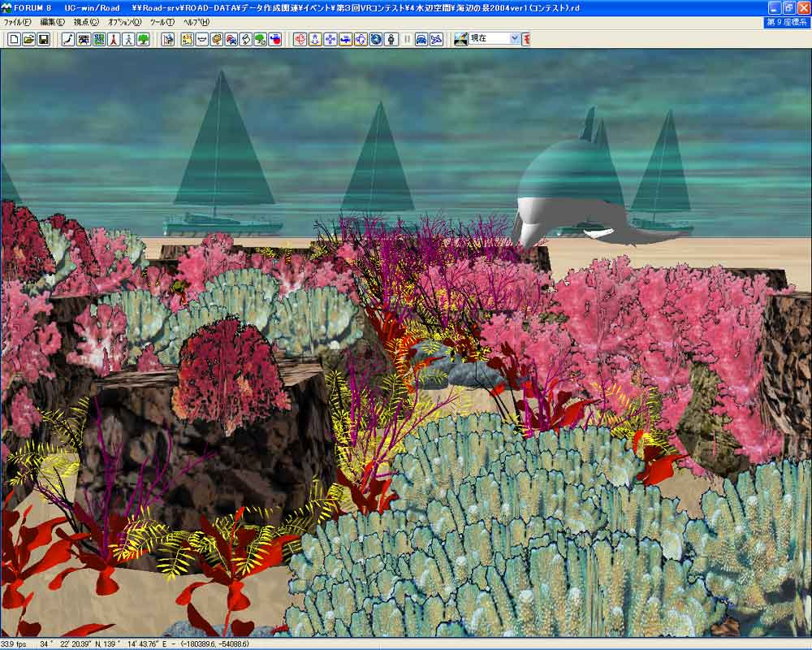Screen dimensions: 812x650
Task: Select the Japan map terrain icon
Action: point(68,39)
